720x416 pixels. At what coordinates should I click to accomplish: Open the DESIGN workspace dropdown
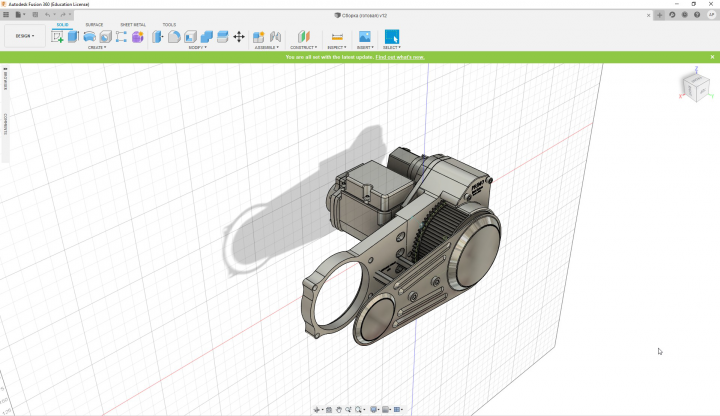25,36
